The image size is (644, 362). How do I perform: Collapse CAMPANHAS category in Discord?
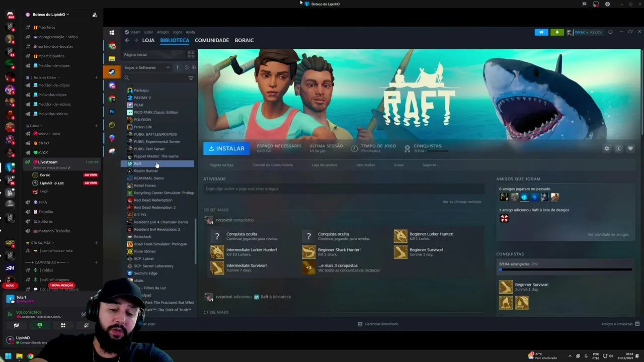click(47, 262)
